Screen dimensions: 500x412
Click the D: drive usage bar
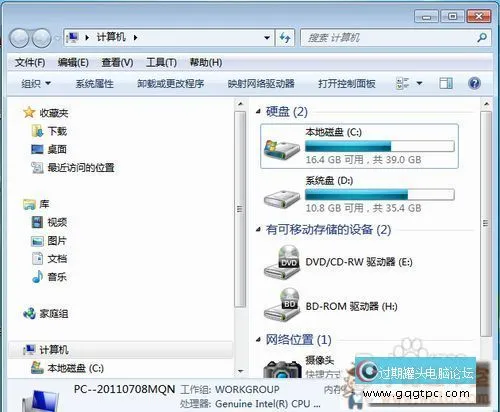tap(380, 195)
